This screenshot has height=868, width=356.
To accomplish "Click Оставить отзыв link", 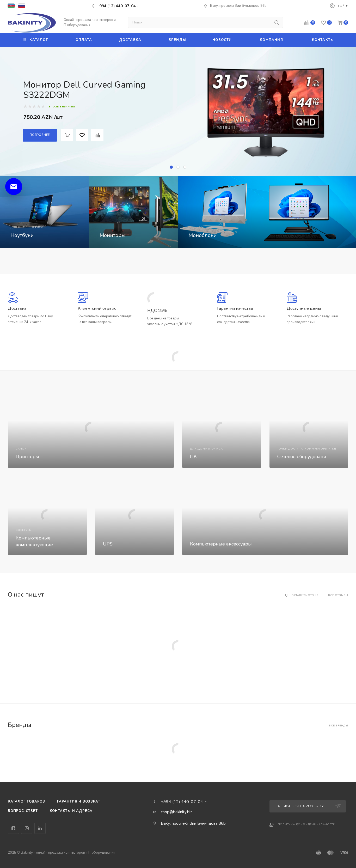I will [302, 596].
